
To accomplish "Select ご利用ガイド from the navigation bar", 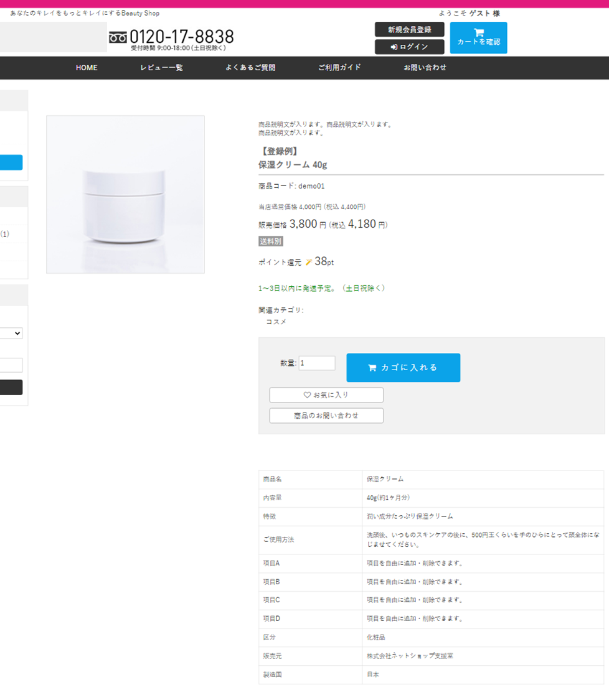I will 339,68.
